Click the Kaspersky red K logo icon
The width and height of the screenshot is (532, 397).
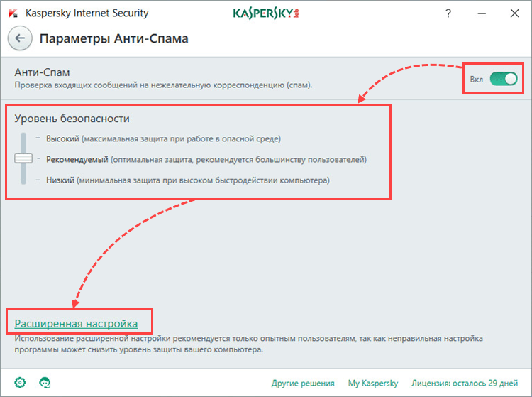tap(13, 13)
